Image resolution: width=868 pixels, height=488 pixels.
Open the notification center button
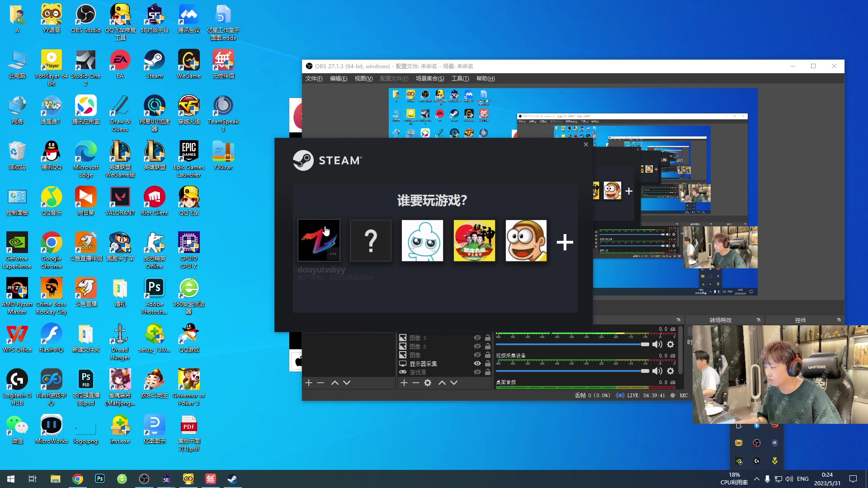[853, 479]
